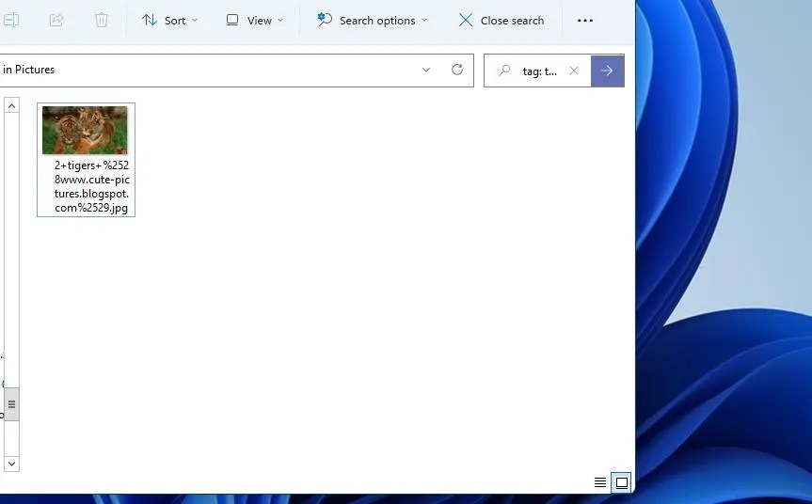Switch to details list view icon
The image size is (812, 504).
[x=600, y=482]
